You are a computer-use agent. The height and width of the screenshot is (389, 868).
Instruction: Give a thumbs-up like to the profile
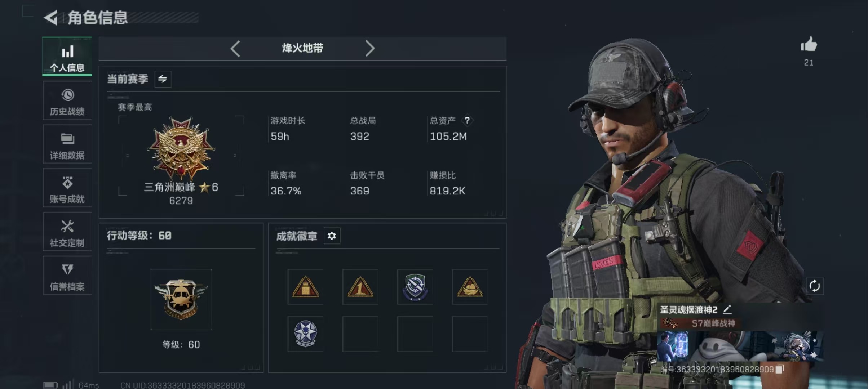click(x=809, y=45)
